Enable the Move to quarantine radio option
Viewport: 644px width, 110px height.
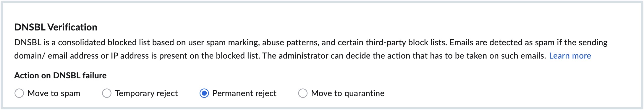(x=303, y=93)
